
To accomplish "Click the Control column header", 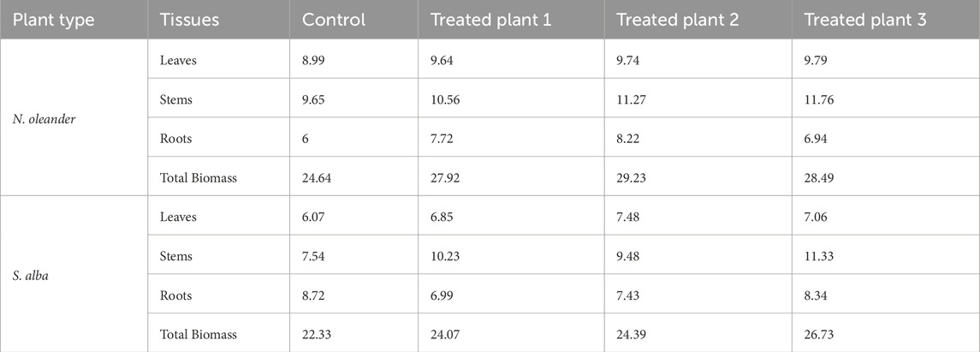I will click(x=333, y=19).
